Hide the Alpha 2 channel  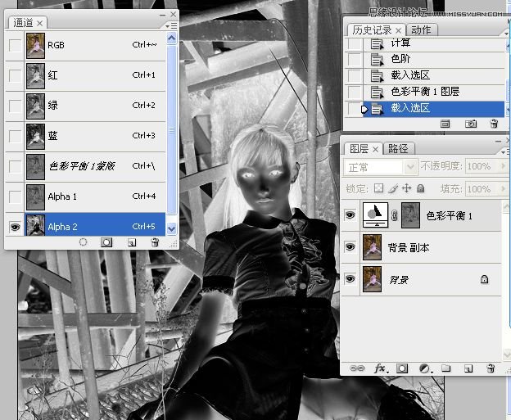tap(15, 227)
